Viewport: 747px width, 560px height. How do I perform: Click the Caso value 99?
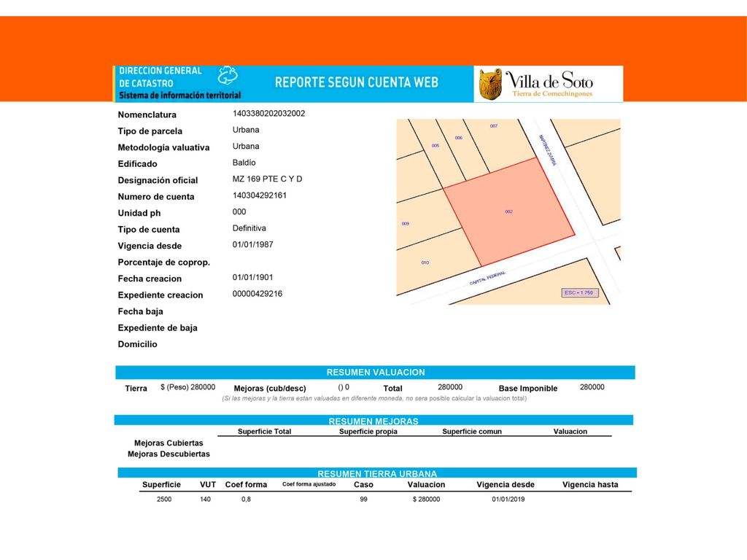363,499
